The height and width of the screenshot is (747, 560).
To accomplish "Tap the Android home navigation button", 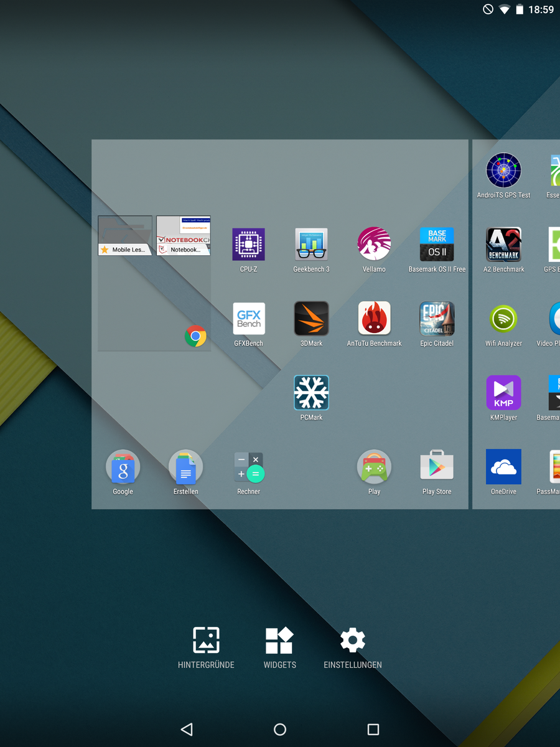I will [x=280, y=729].
